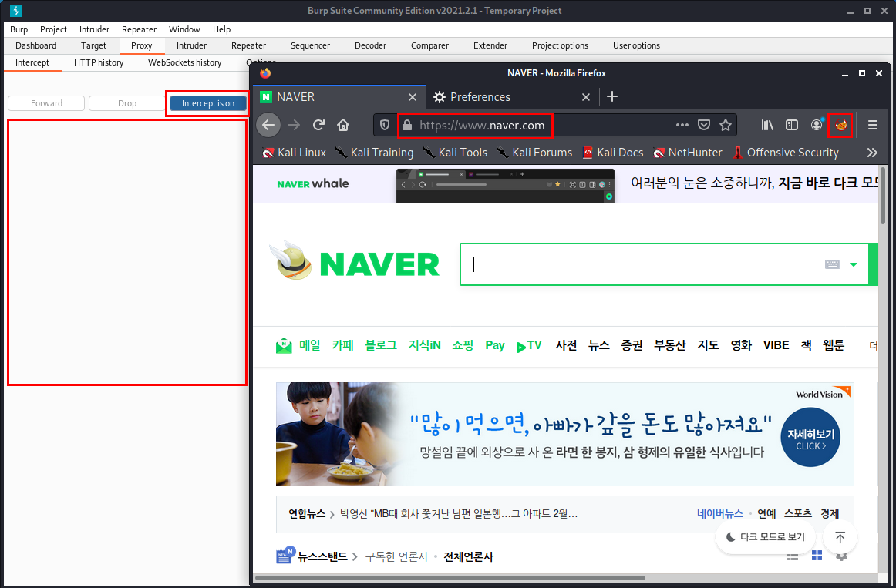Click the Firefox horizontal scrollbar
Viewport: 896px width, 588px height.
pyautogui.click(x=451, y=578)
